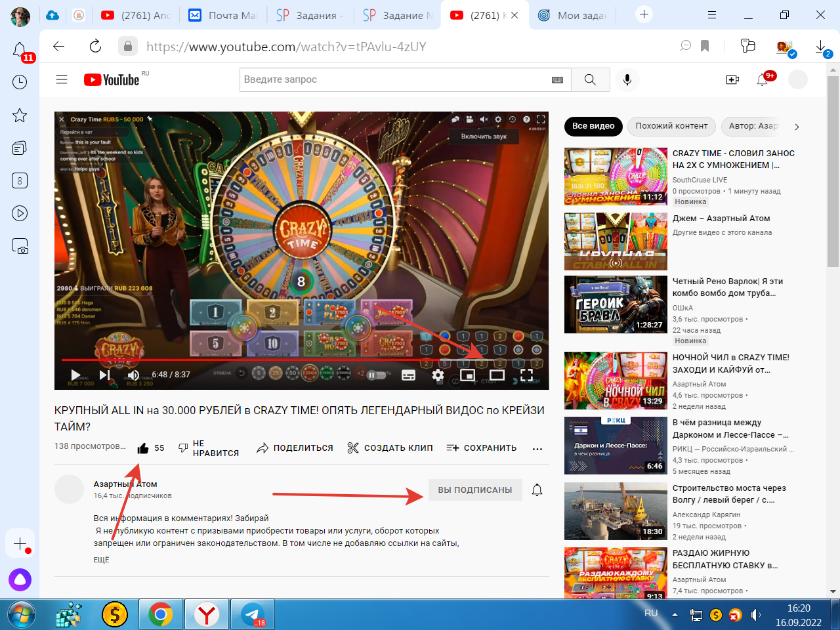Click the magnifier search button

tap(590, 79)
